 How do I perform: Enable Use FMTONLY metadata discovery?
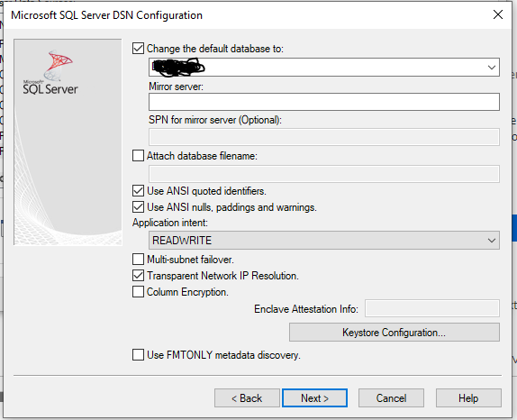[138, 355]
